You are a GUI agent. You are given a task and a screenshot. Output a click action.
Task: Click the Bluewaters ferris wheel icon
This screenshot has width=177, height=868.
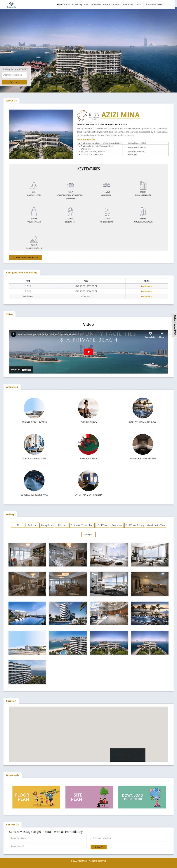point(70,212)
